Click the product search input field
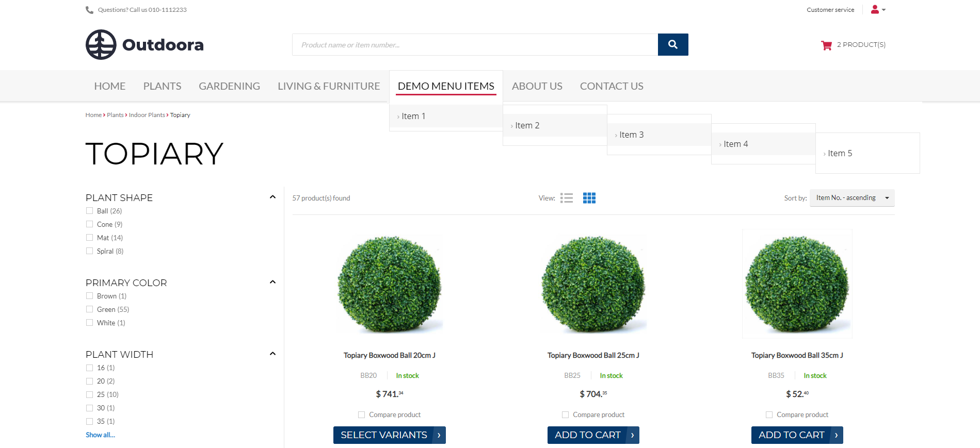This screenshot has height=448, width=980. [x=475, y=45]
